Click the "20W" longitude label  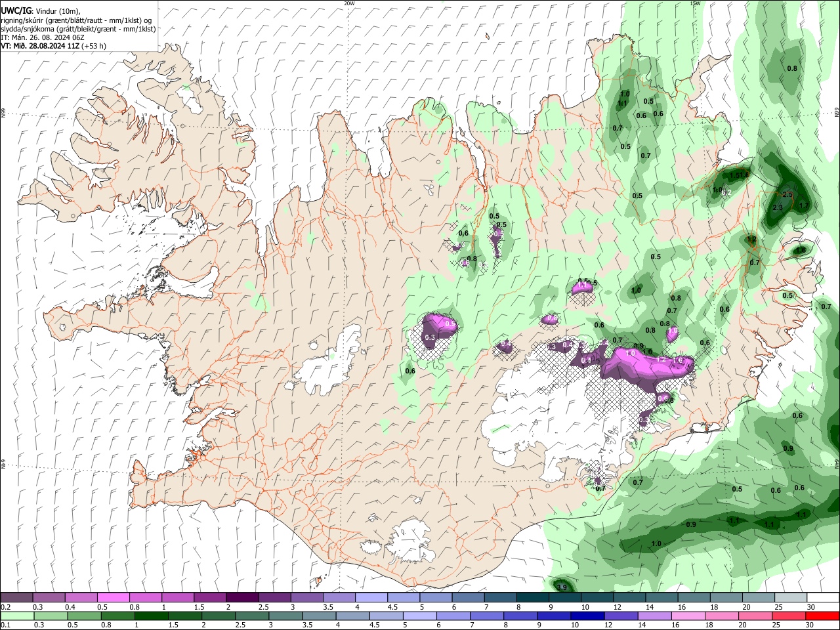349,3
